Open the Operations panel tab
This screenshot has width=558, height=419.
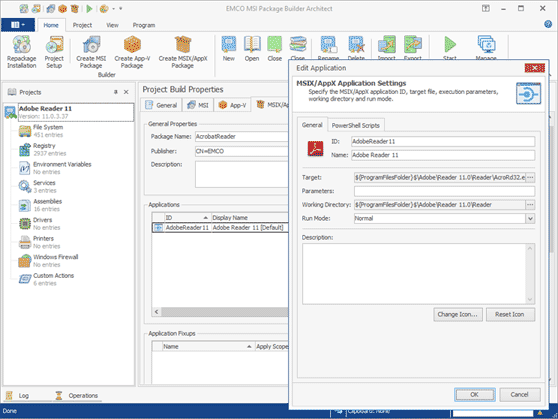pos(77,396)
